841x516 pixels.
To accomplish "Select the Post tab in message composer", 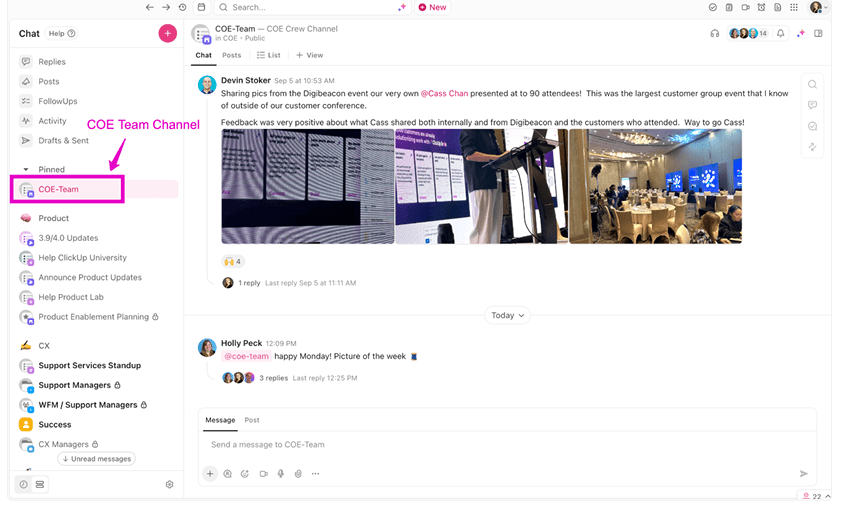I will 252,420.
